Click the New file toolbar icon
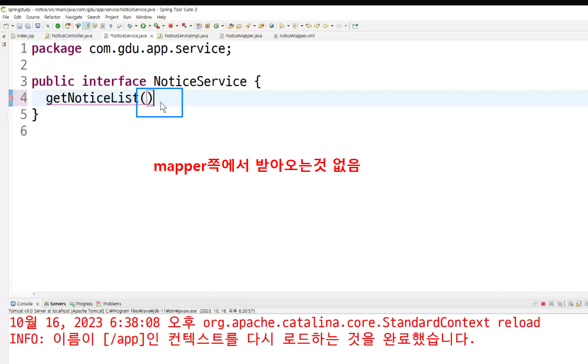588x364 pixels. (x=6, y=26)
